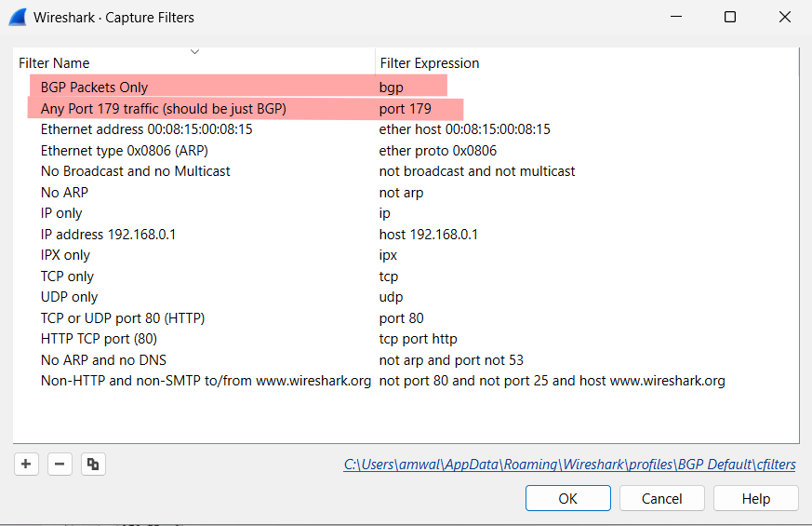Sort by the Filter Expression column header
Viewport: 812px width, 526px height.
(430, 63)
